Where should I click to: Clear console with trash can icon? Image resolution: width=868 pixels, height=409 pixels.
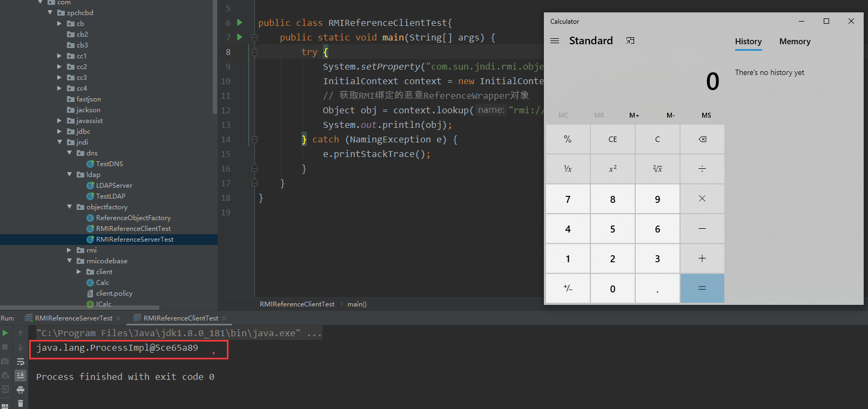pyautogui.click(x=21, y=403)
